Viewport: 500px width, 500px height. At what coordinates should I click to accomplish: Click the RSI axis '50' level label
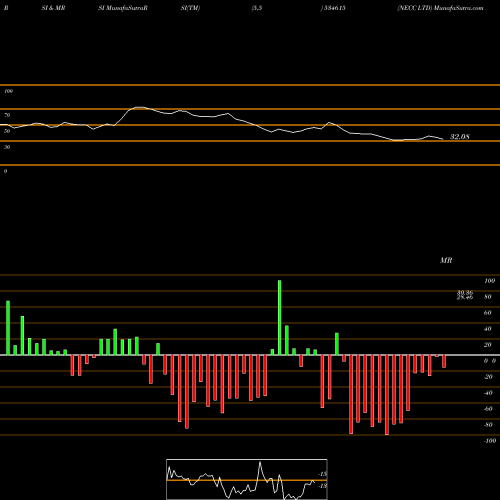click(7, 131)
